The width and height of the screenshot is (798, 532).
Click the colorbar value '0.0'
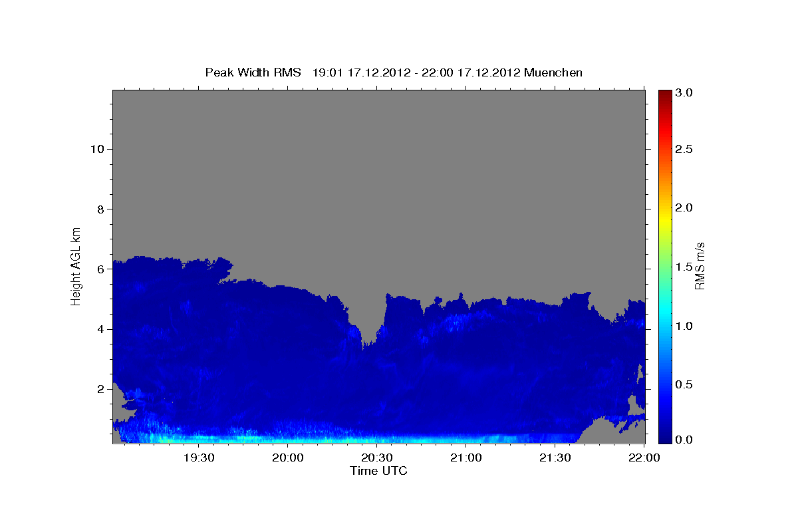click(685, 440)
